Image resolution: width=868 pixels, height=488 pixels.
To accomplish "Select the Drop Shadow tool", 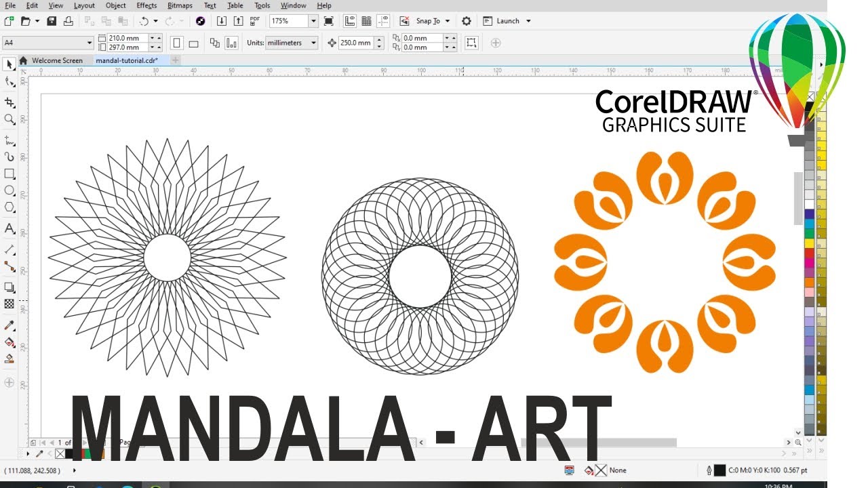I will coord(9,287).
